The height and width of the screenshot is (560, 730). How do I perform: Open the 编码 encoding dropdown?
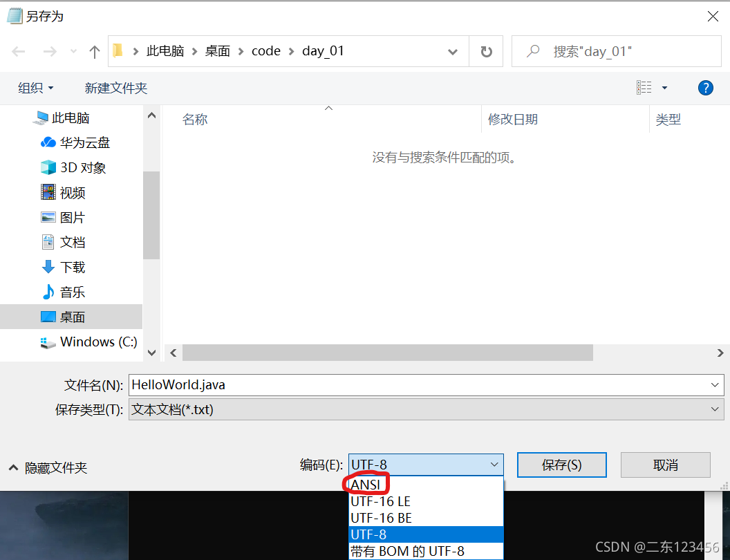(494, 465)
